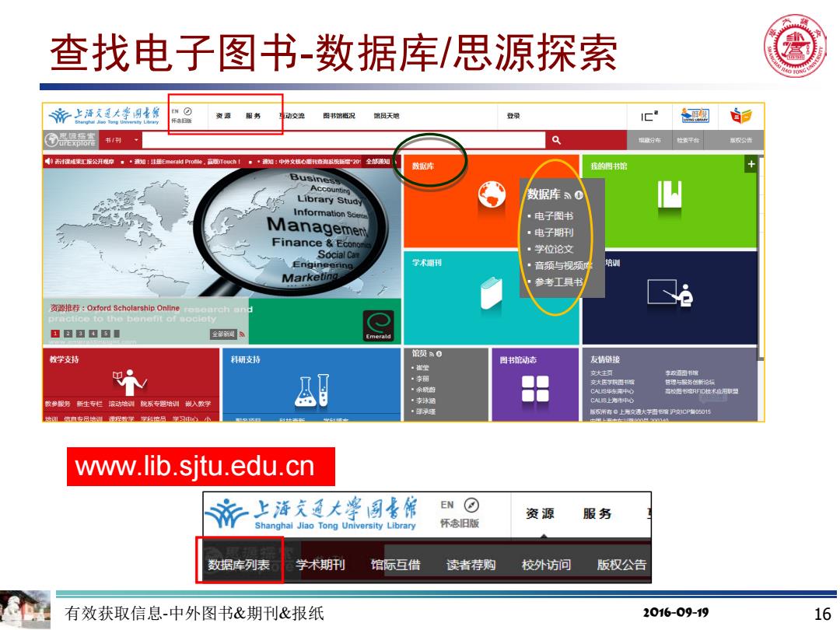Click the instructor whiteboard icon in 培训 tile
The height and width of the screenshot is (630, 840).
tap(670, 293)
